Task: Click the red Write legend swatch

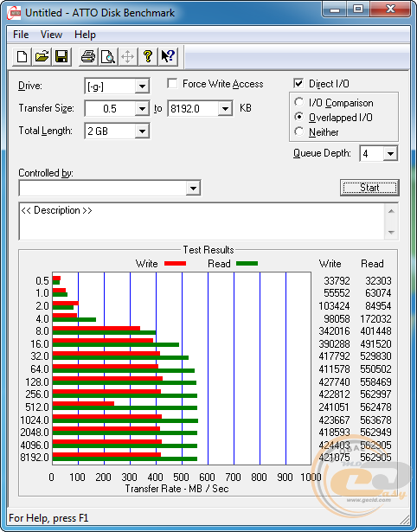Action: pyautogui.click(x=175, y=263)
